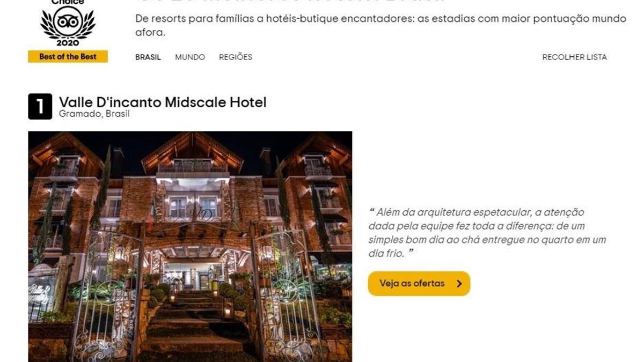Click the yellow Best of the Best badge
644x362 pixels.
click(x=68, y=56)
